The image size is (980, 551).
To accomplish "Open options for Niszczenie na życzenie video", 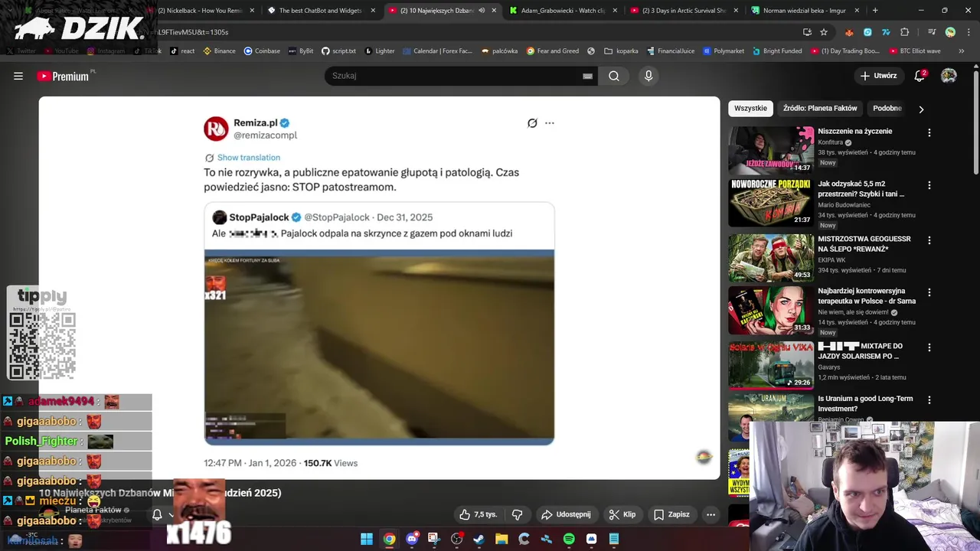I will 929,132.
